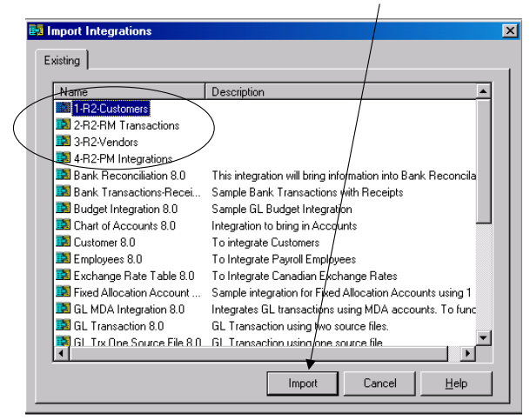Click the vertical scrollbar down arrow
530x420 pixels.
click(x=483, y=337)
